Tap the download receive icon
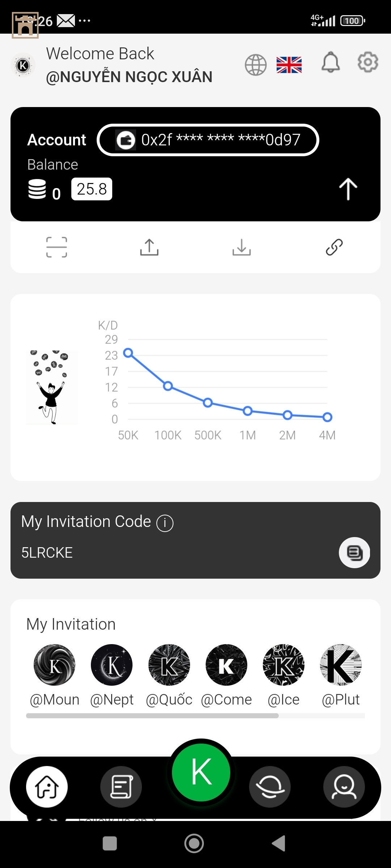Screen dimensions: 391x868 click(241, 247)
